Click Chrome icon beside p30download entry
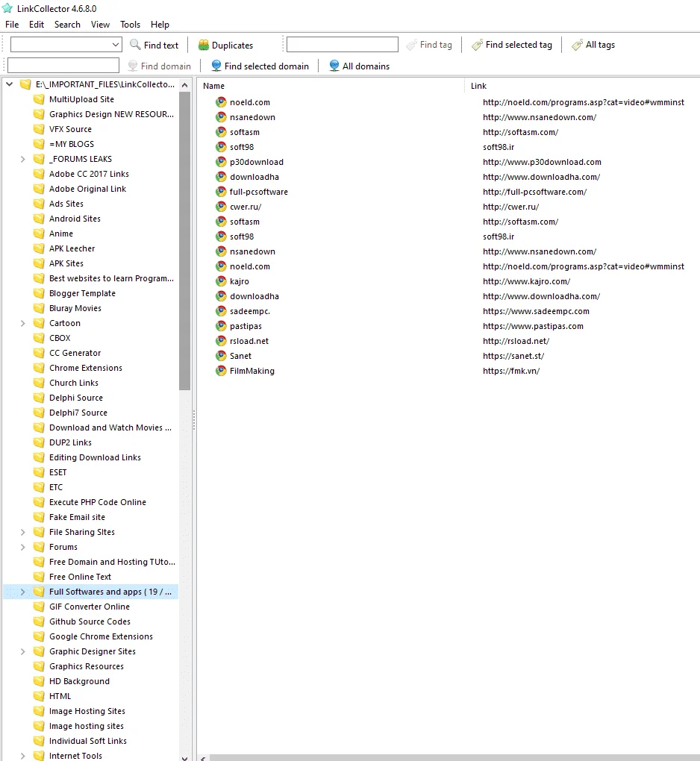Image resolution: width=700 pixels, height=761 pixels. tap(222, 162)
